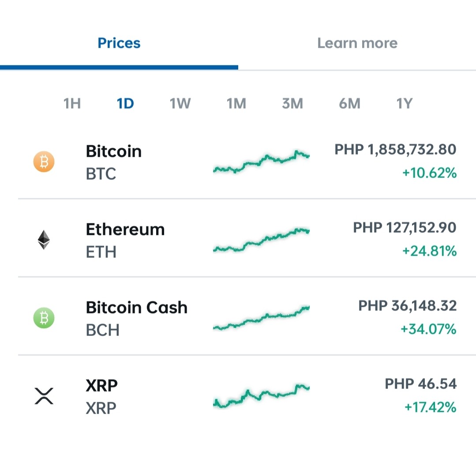Click the XRP logo icon
Screen dimensions: 476x452
click(44, 396)
